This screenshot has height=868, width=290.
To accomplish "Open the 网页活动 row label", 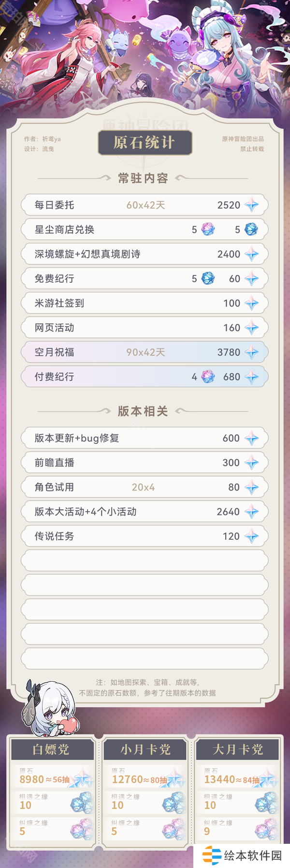I will [x=54, y=328].
